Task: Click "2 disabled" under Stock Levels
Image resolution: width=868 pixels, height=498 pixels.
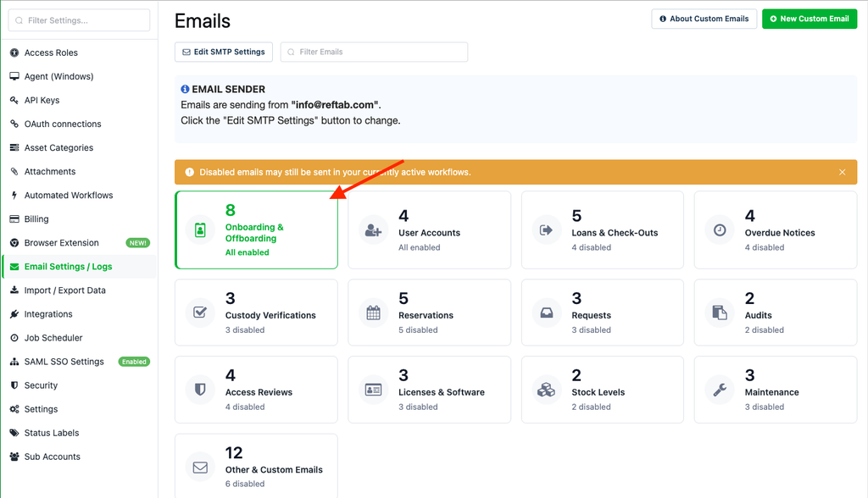Action: pos(591,407)
